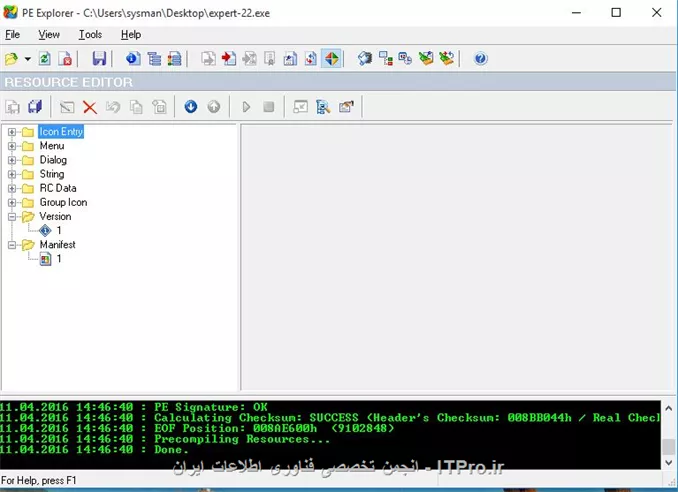Click the resource search magnifier icon
The image size is (678, 492).
323,107
